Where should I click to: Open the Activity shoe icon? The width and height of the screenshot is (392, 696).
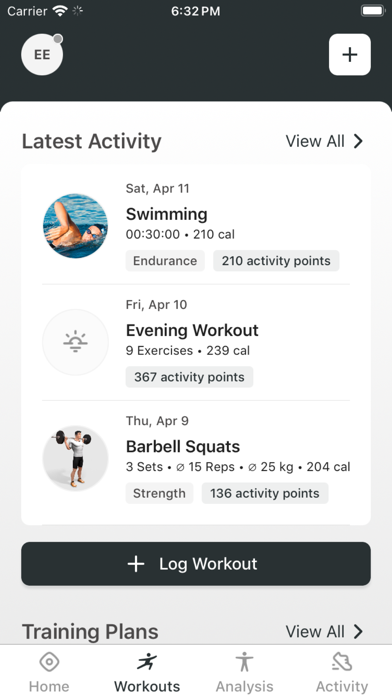point(342,662)
